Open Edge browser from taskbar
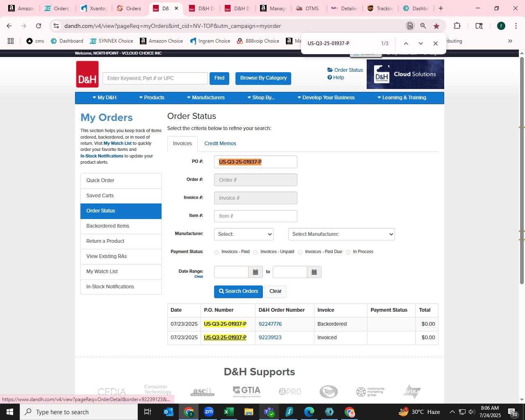Image resolution: width=525 pixels, height=420 pixels. point(309,412)
